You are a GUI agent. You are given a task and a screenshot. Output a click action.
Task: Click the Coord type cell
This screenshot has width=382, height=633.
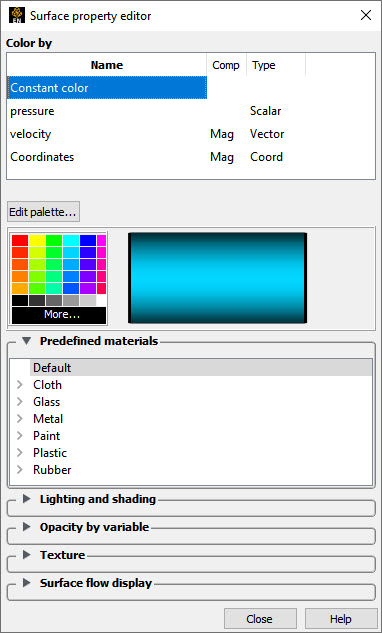coord(266,157)
